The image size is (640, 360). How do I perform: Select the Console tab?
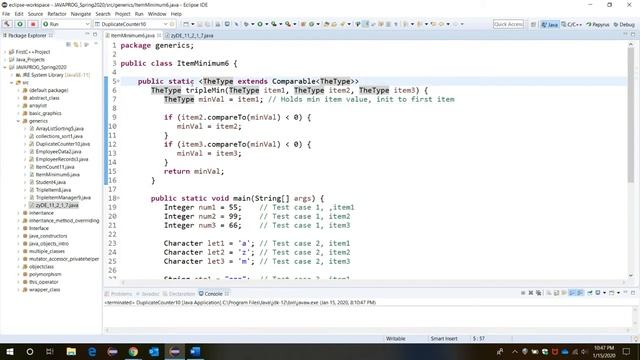(213, 293)
